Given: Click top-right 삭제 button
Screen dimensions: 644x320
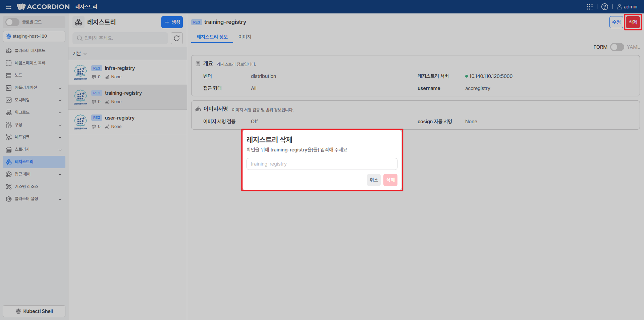Looking at the screenshot, I should tap(633, 22).
